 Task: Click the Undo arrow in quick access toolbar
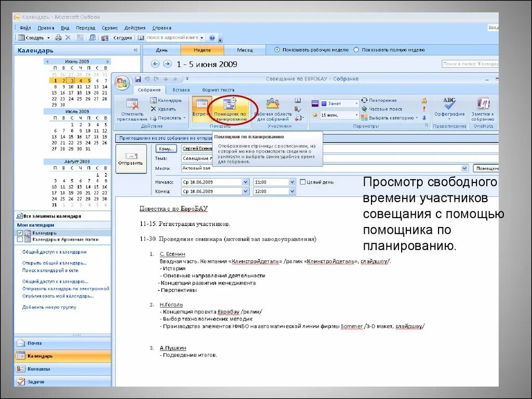147,79
